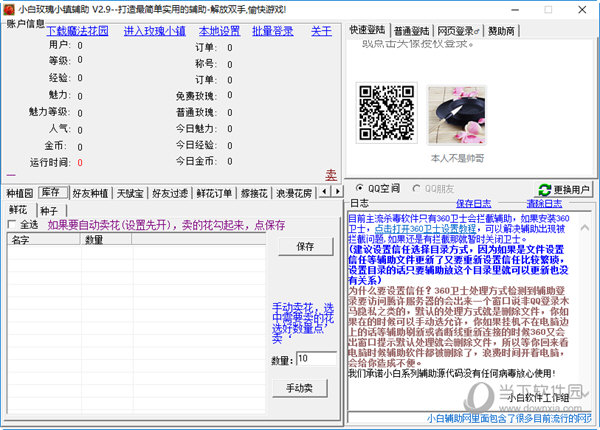
Task: Click the rose app icon in title bar
Action: tap(8, 10)
